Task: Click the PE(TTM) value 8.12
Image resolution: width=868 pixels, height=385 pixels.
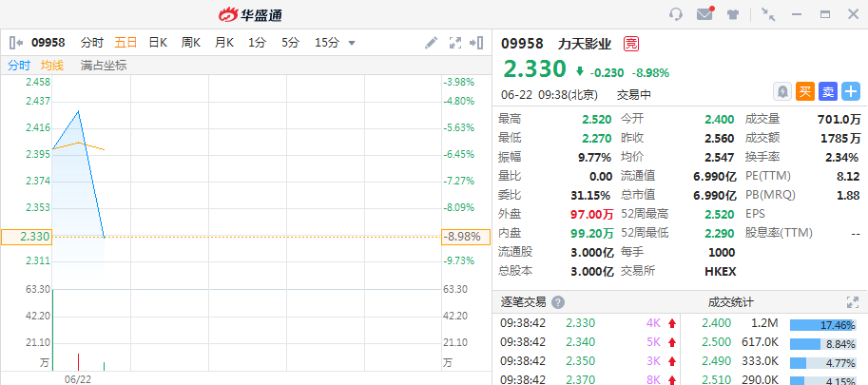Action: 849,177
